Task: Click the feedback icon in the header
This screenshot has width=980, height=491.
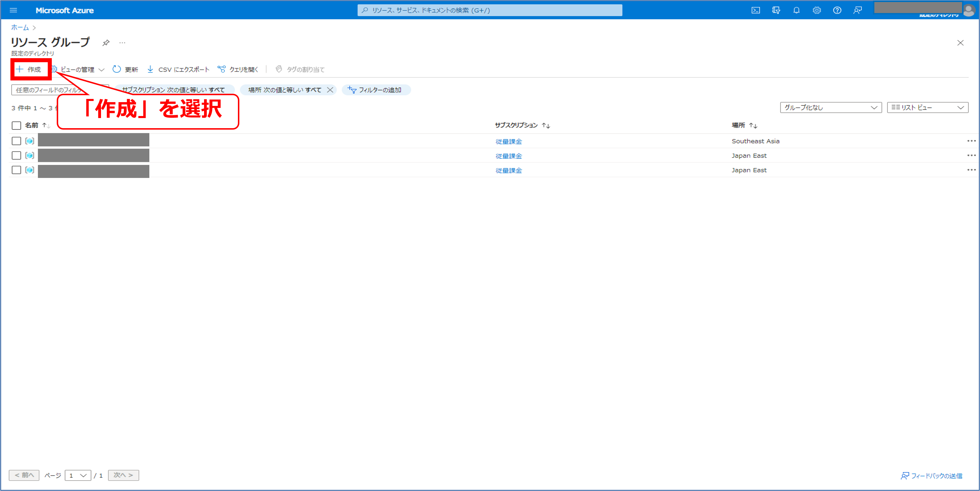Action: 858,10
